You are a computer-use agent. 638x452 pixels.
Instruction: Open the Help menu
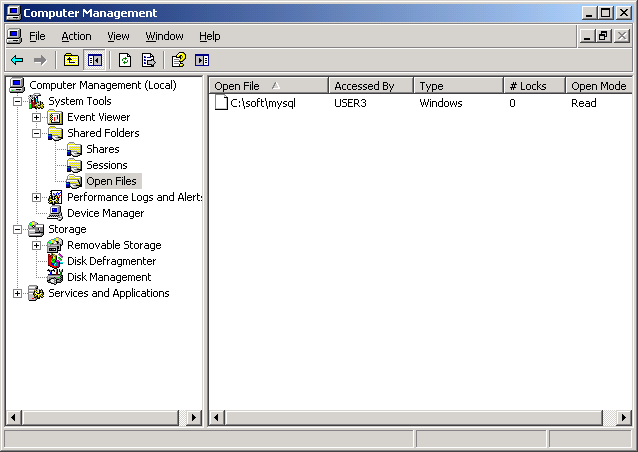pos(210,37)
